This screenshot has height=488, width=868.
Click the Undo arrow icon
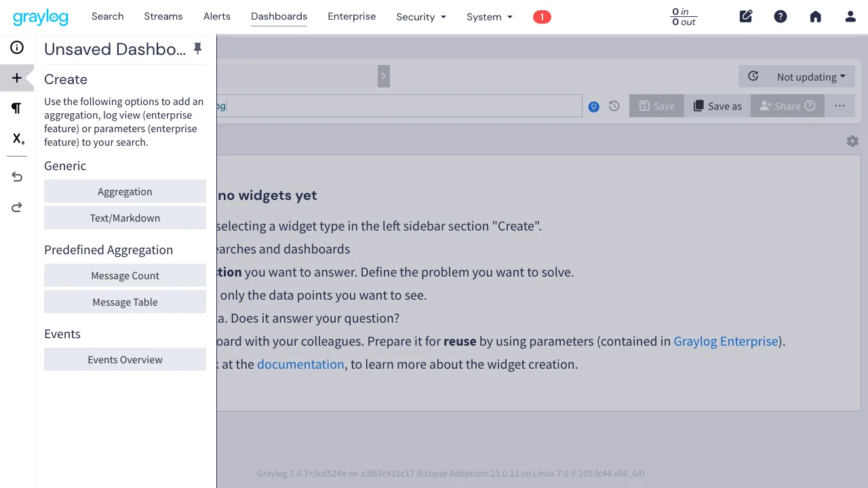click(17, 177)
